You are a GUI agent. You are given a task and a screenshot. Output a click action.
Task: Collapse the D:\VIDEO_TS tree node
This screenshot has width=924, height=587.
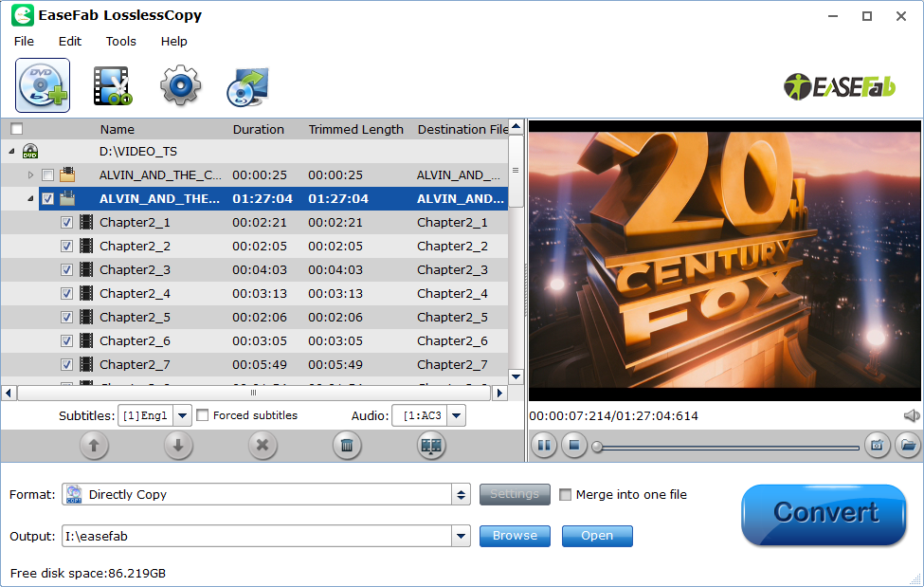click(11, 152)
